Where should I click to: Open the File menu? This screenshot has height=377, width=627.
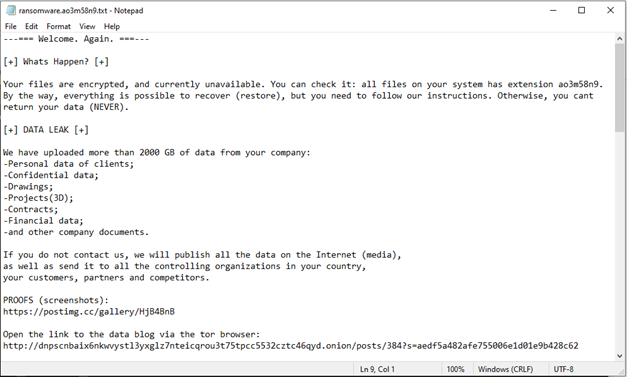(x=10, y=26)
